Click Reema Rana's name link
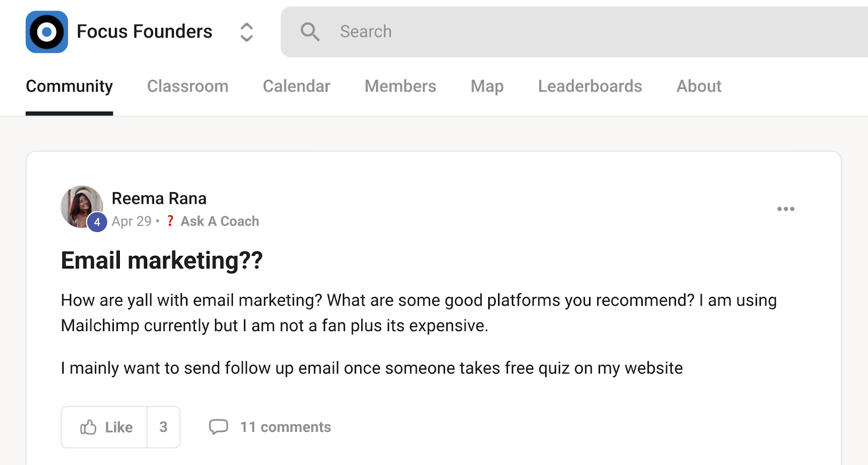This screenshot has width=868, height=465. (159, 198)
